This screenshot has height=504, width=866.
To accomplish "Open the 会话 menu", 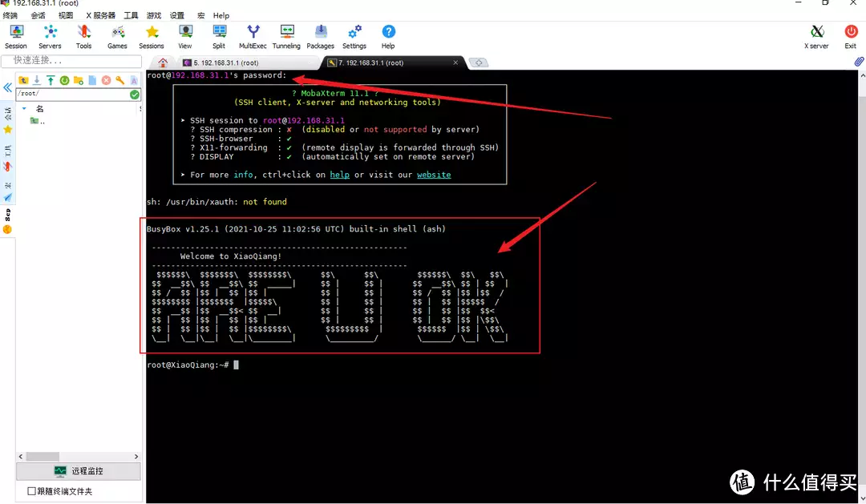I will (38, 15).
